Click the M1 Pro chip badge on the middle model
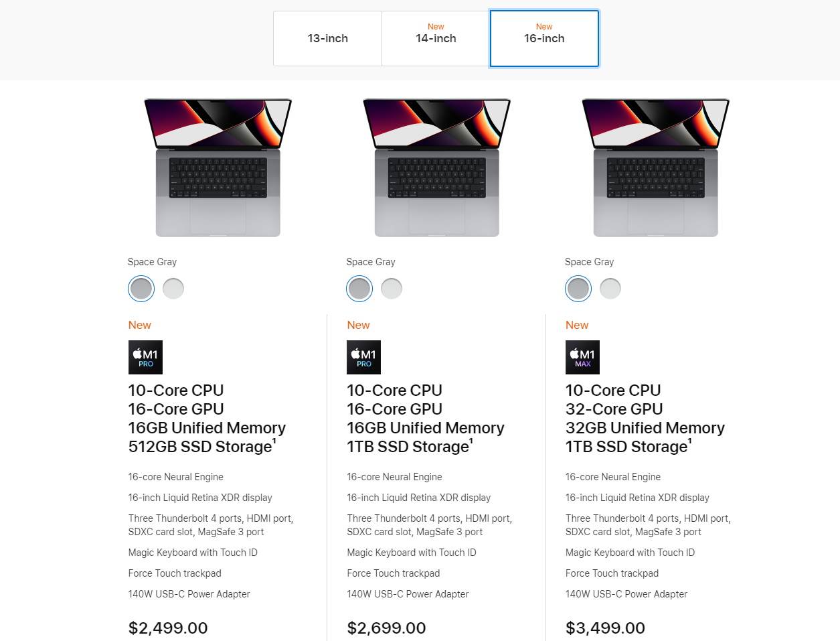840x641 pixels. (363, 357)
